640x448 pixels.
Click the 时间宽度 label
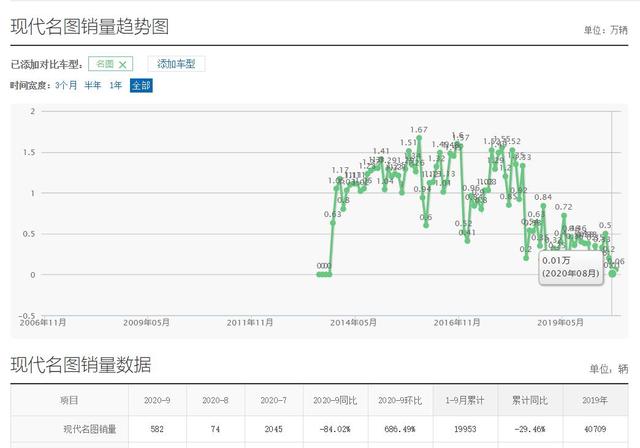31,85
